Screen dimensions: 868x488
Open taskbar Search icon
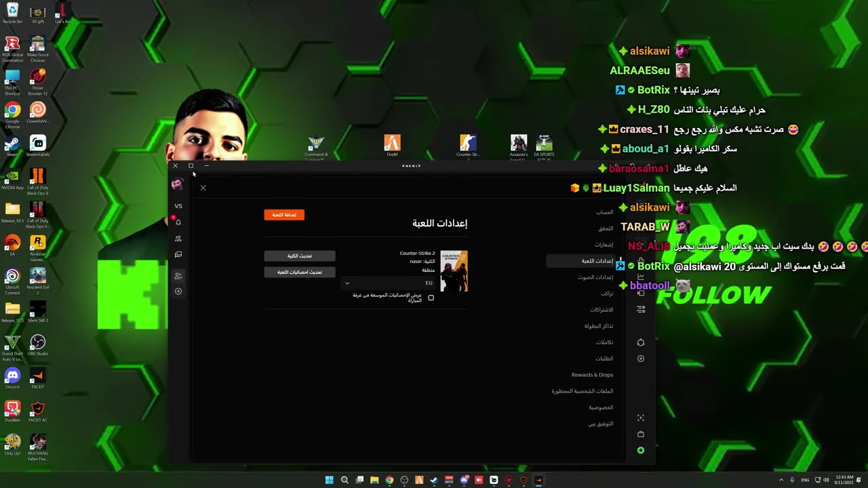(x=344, y=481)
